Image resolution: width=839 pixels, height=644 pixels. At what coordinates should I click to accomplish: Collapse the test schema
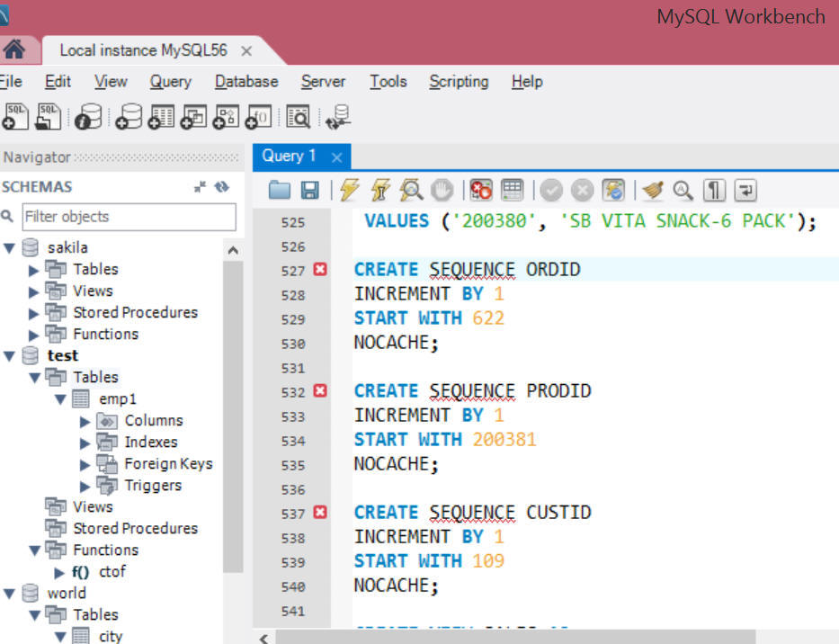click(9, 356)
